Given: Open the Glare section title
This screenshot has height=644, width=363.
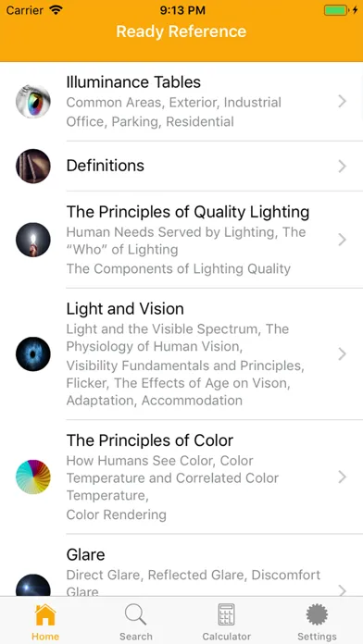Looking at the screenshot, I should (85, 555).
